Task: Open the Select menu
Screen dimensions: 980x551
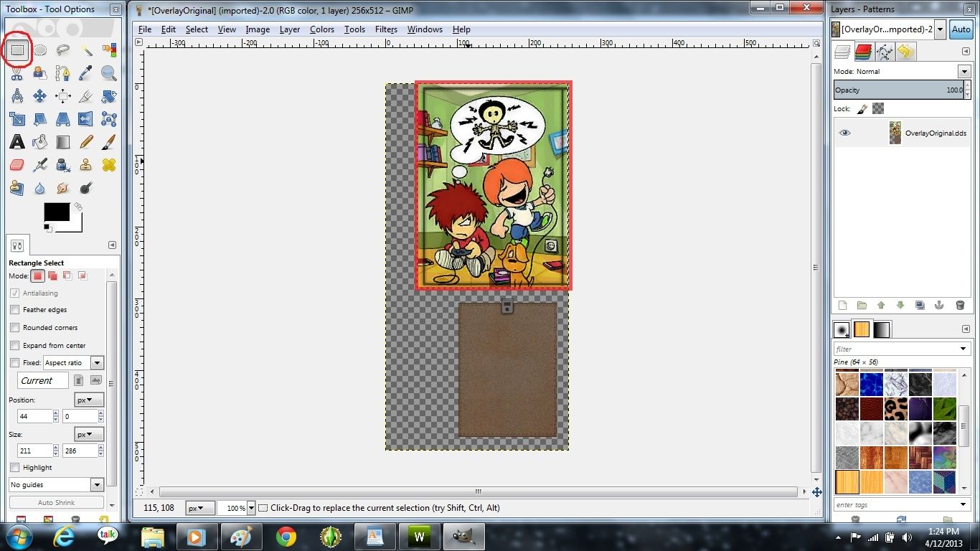Action: 197,29
